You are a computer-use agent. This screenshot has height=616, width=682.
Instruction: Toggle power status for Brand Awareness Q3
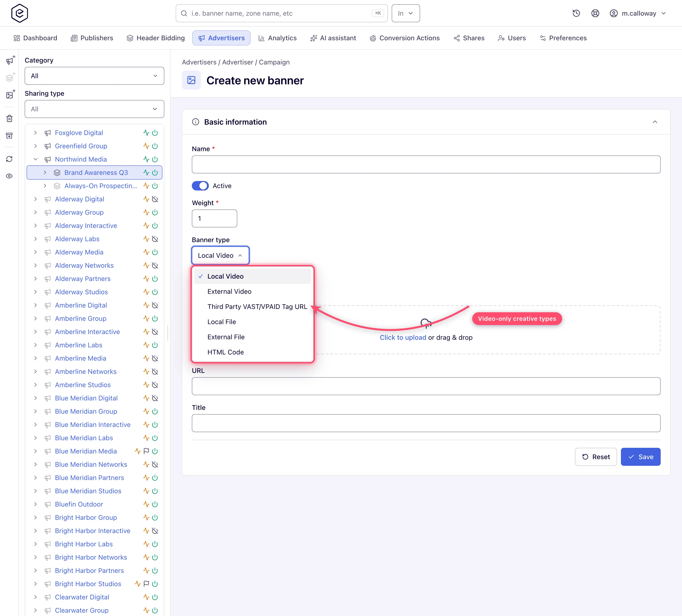[x=155, y=173]
